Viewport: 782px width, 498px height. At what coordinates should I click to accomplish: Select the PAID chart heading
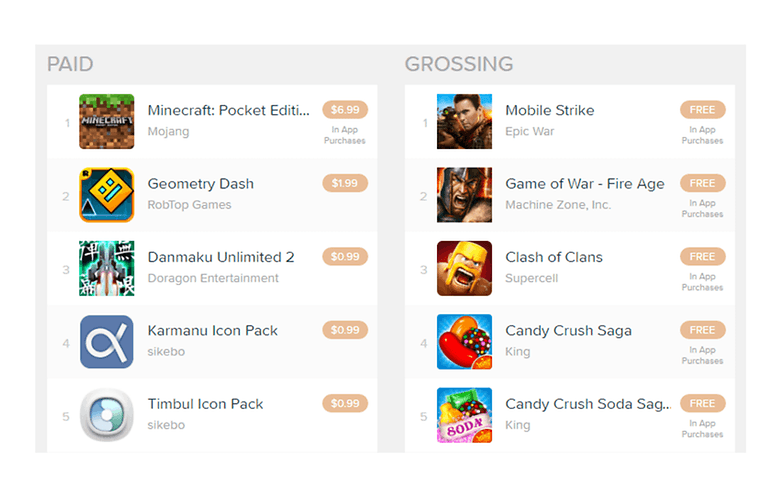point(70,64)
